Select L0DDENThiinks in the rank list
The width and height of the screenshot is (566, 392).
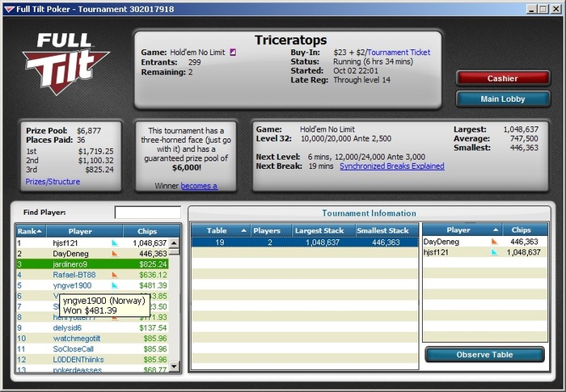coord(92,360)
